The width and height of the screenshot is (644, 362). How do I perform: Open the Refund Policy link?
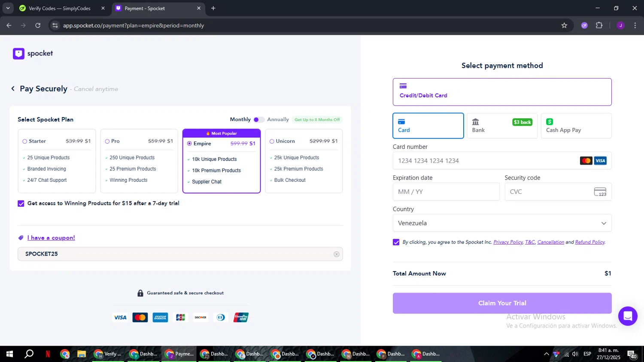tap(590, 242)
